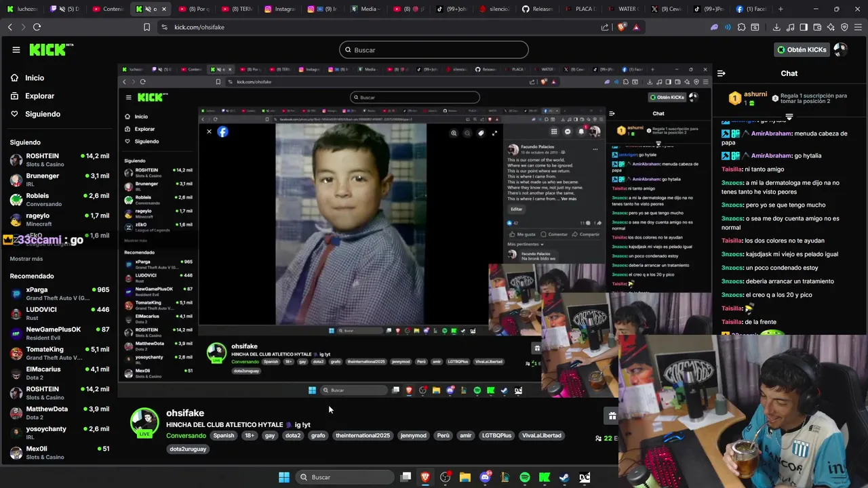Open rageylo Minecraft channel

[x=60, y=219]
